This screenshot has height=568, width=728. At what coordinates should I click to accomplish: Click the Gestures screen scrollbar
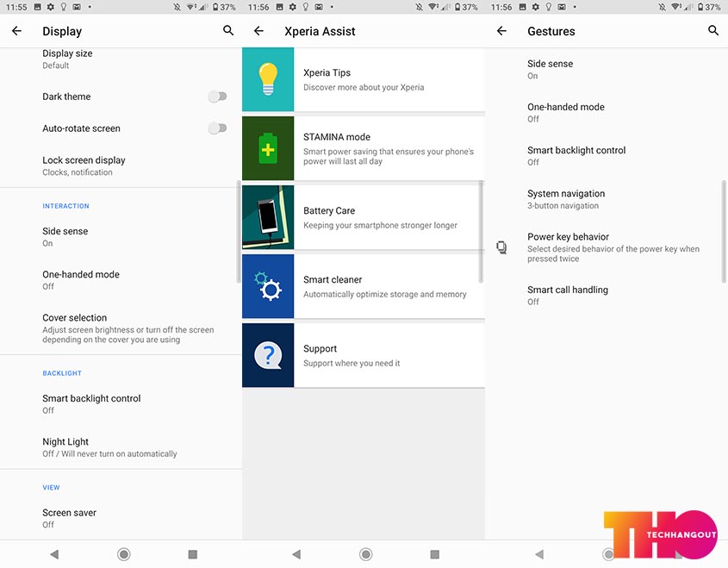point(724,232)
